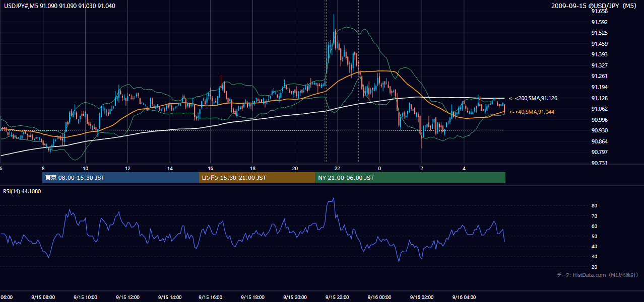Click hour 12 tick under price chart

pos(127,168)
